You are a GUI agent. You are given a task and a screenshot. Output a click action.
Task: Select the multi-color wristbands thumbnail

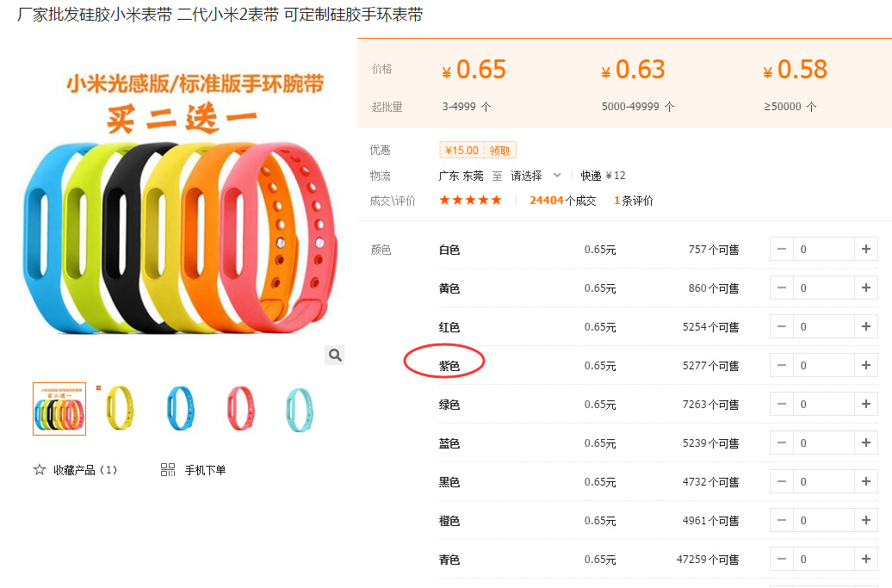pos(59,409)
